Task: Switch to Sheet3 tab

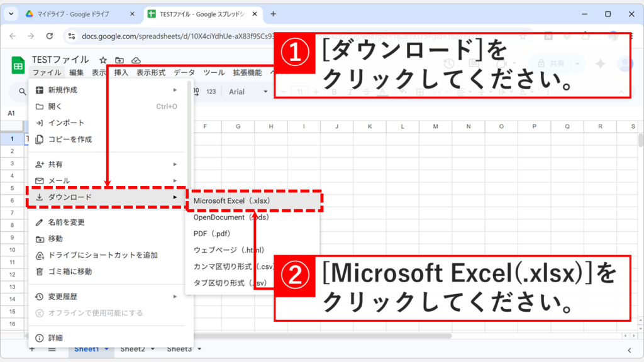Action: (x=179, y=349)
